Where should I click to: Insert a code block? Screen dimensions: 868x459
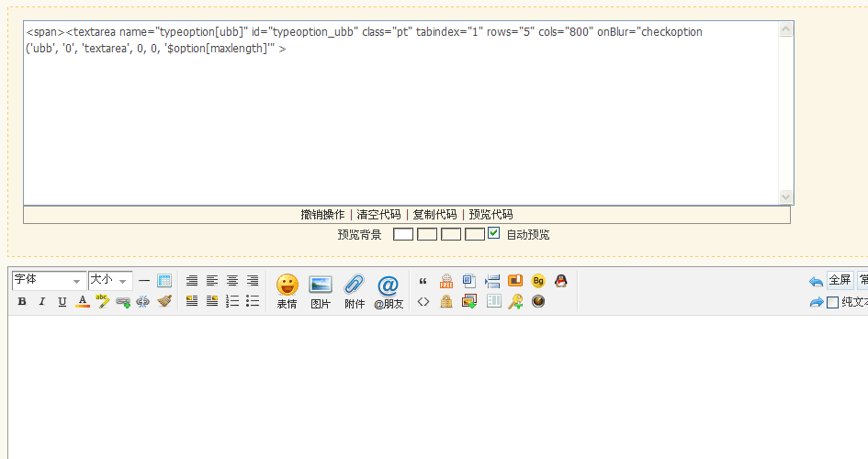tap(423, 301)
